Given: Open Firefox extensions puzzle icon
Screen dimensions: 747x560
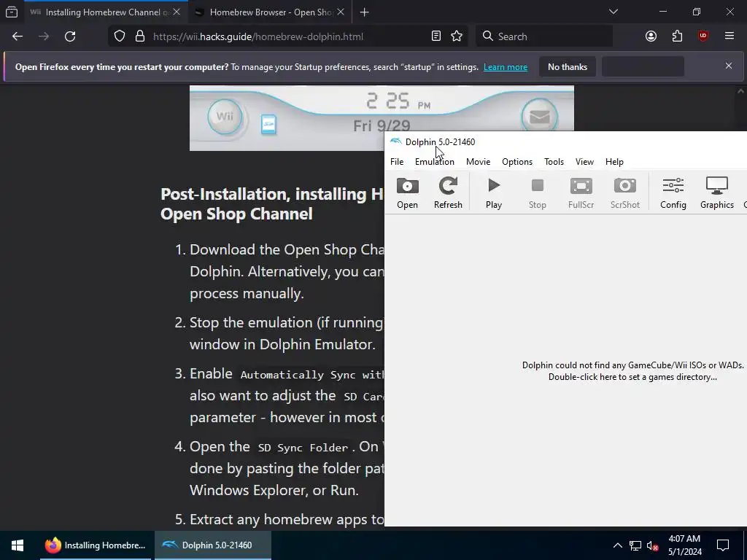Looking at the screenshot, I should (x=677, y=36).
